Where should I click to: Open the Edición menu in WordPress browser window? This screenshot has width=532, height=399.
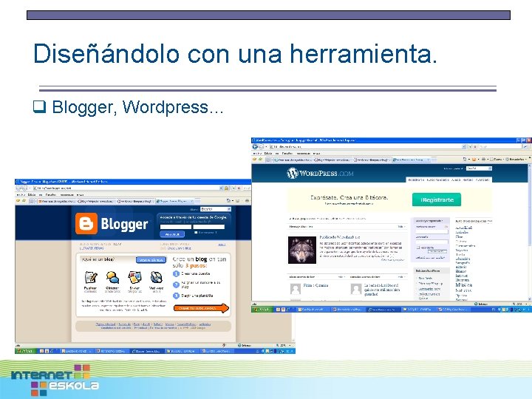point(267,154)
